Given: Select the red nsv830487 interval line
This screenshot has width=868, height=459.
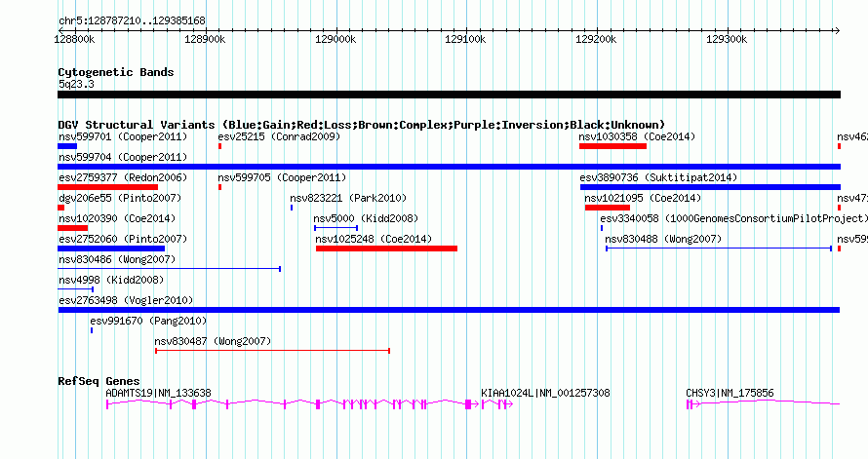Looking at the screenshot, I should (x=272, y=351).
